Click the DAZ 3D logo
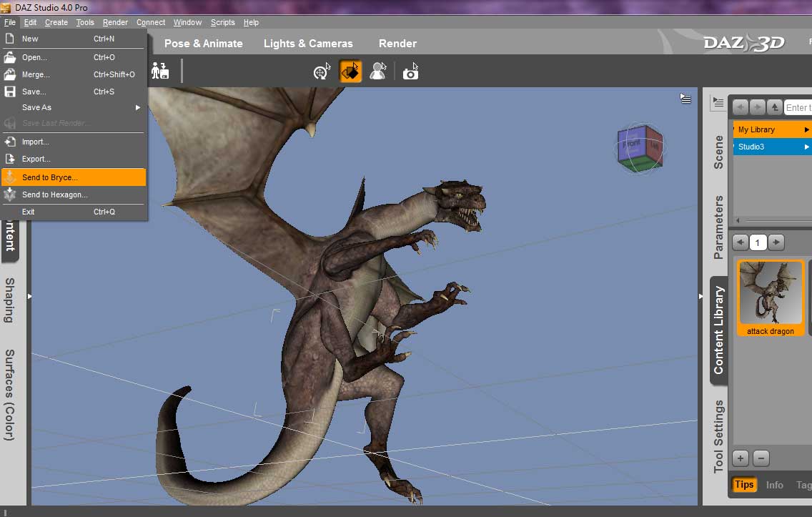Screen dimensions: 812x517 744,43
